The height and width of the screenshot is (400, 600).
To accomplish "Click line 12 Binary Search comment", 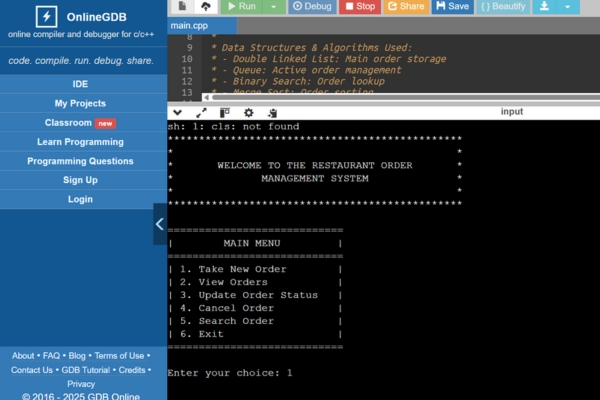I will [x=298, y=81].
